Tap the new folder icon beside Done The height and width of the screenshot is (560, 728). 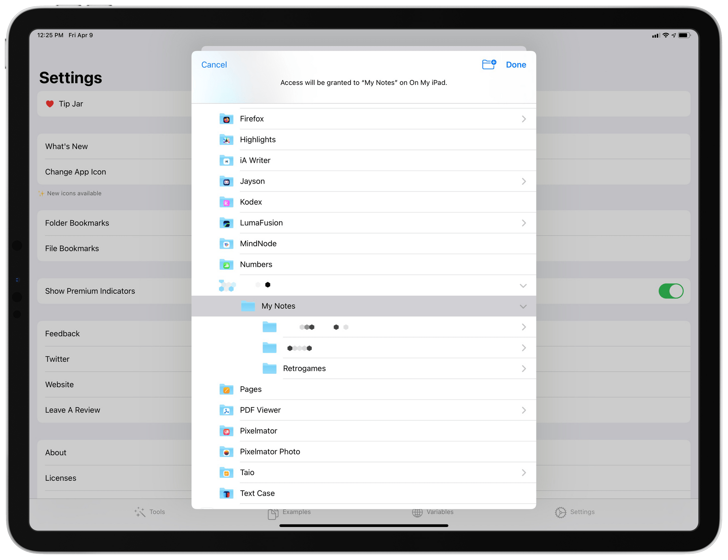[489, 64]
